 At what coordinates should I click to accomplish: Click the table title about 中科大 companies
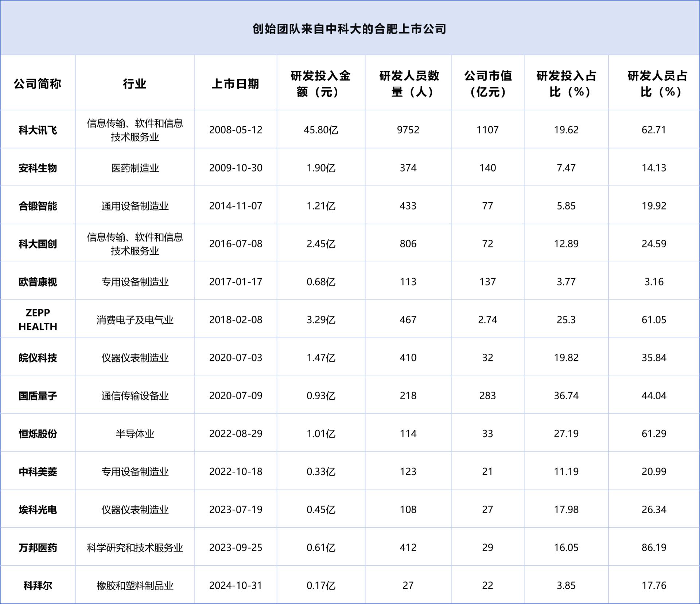click(x=349, y=29)
